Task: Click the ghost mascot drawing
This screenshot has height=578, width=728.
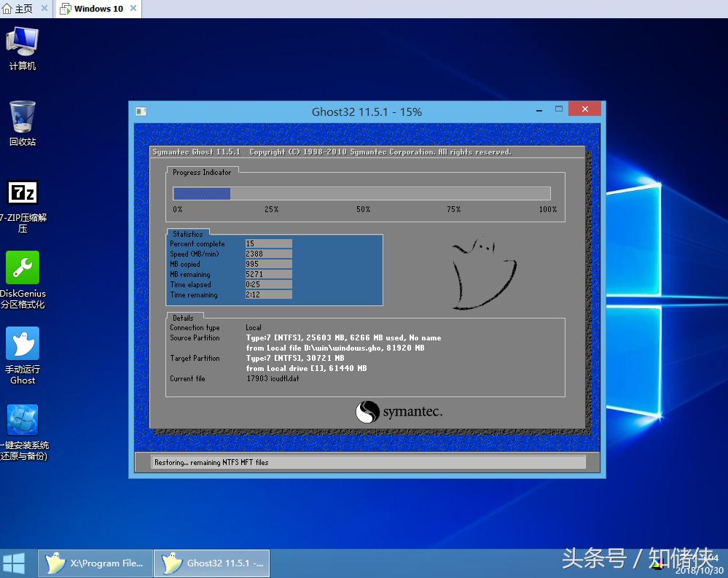Action: 482,270
